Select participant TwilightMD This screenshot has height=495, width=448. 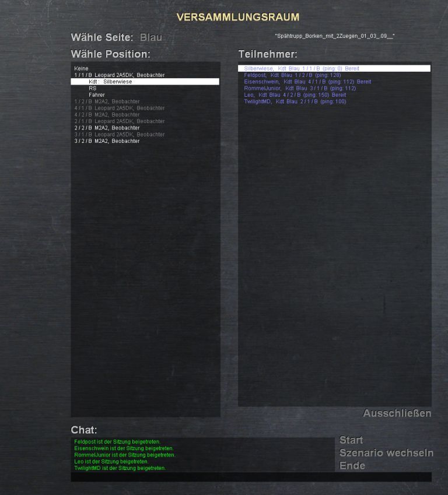click(x=295, y=101)
